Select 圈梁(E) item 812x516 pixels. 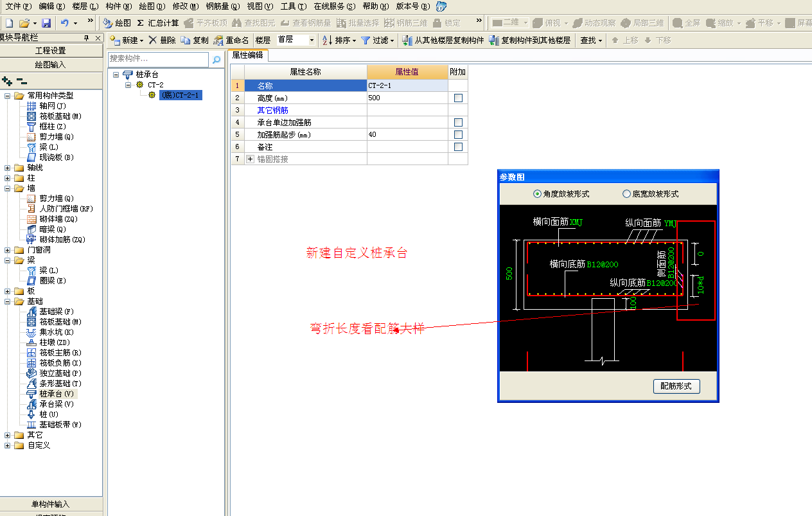tap(47, 281)
